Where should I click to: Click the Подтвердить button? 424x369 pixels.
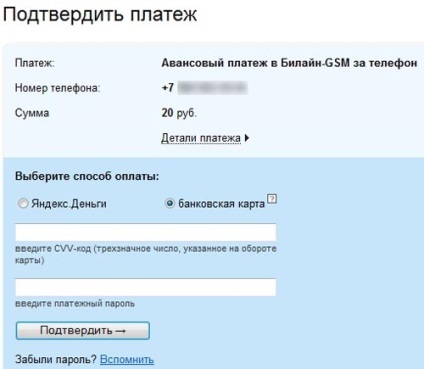click(x=83, y=331)
